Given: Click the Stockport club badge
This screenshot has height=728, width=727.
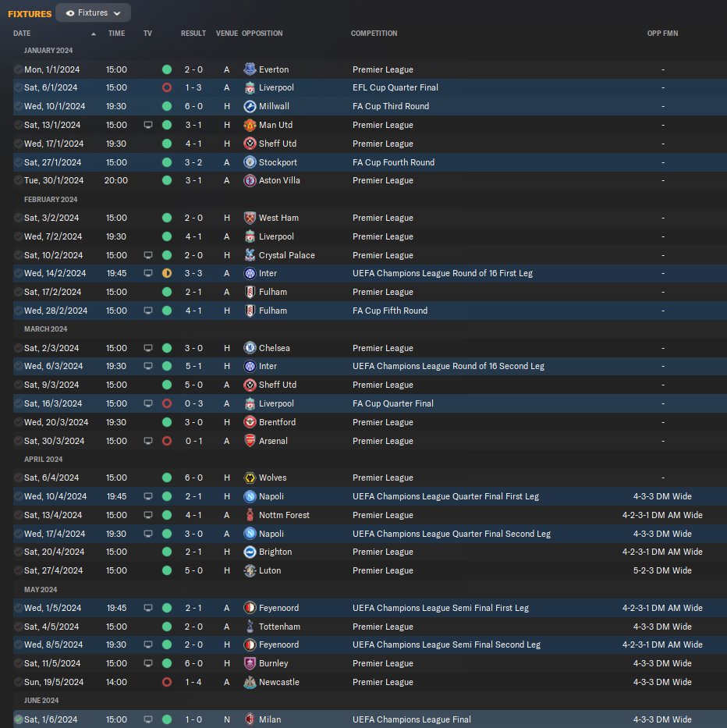Looking at the screenshot, I should (250, 162).
